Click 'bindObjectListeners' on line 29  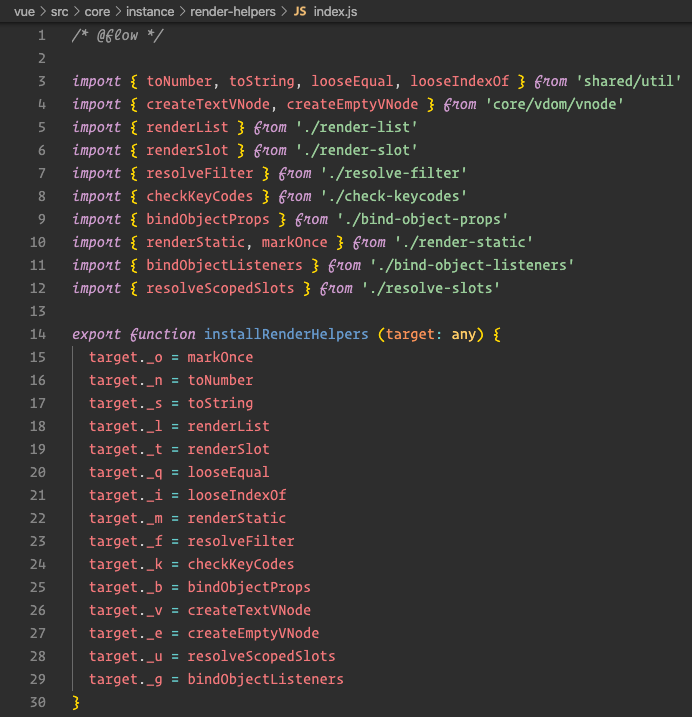tap(265, 679)
